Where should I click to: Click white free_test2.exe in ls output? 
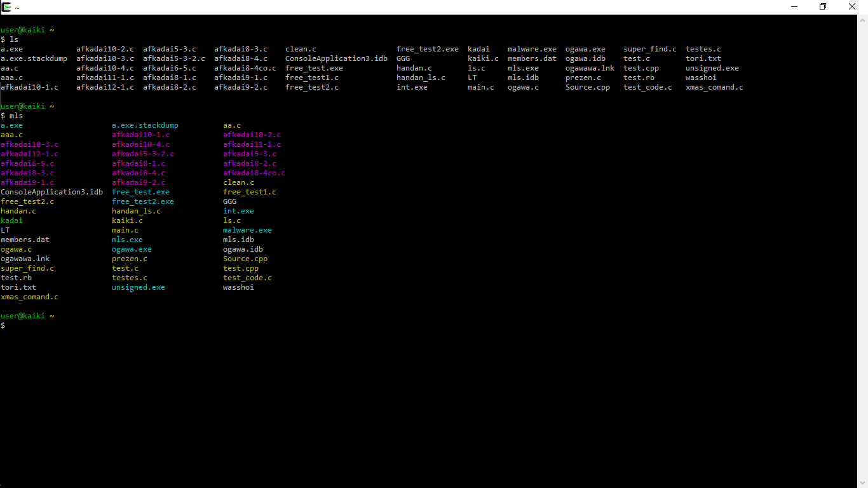(x=427, y=49)
